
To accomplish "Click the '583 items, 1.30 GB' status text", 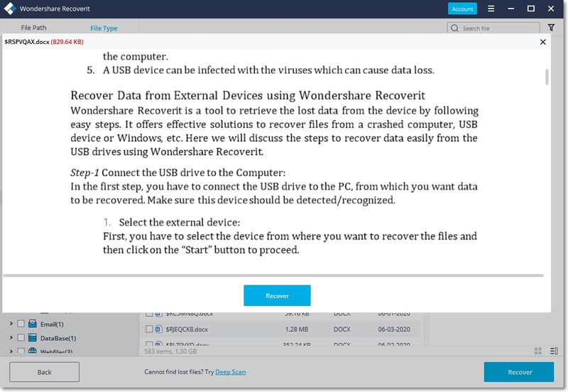I will pyautogui.click(x=170, y=351).
